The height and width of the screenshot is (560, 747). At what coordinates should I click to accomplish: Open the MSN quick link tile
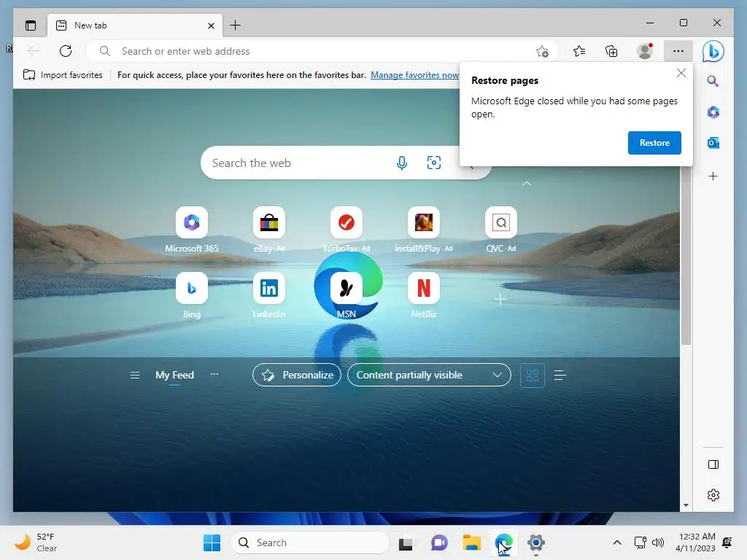347,295
